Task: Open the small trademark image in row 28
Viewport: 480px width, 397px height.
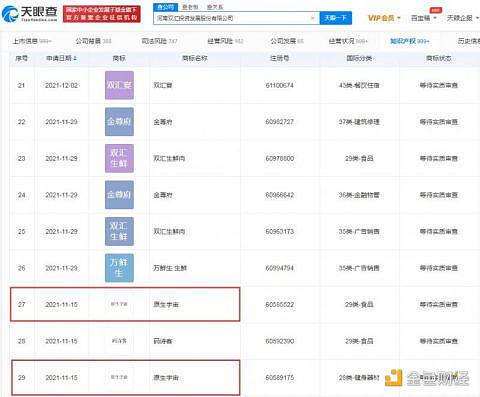Action: point(119,341)
